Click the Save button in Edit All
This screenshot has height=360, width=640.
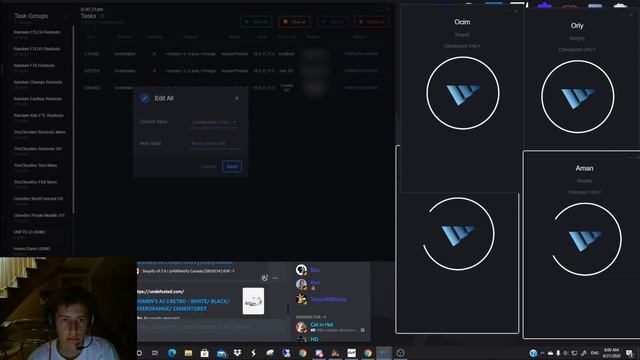[x=232, y=167]
